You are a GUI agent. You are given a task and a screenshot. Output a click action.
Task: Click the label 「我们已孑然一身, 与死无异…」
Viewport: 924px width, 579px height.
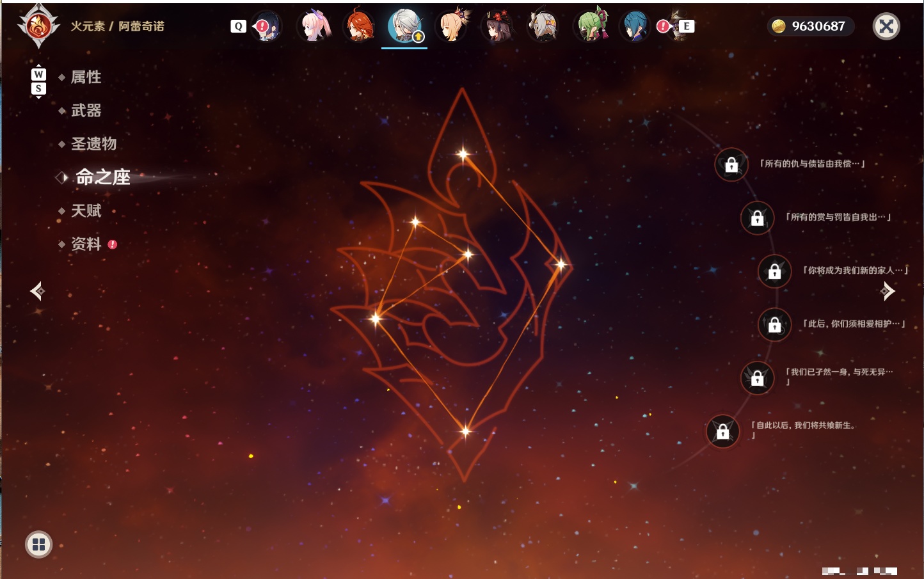(x=839, y=377)
